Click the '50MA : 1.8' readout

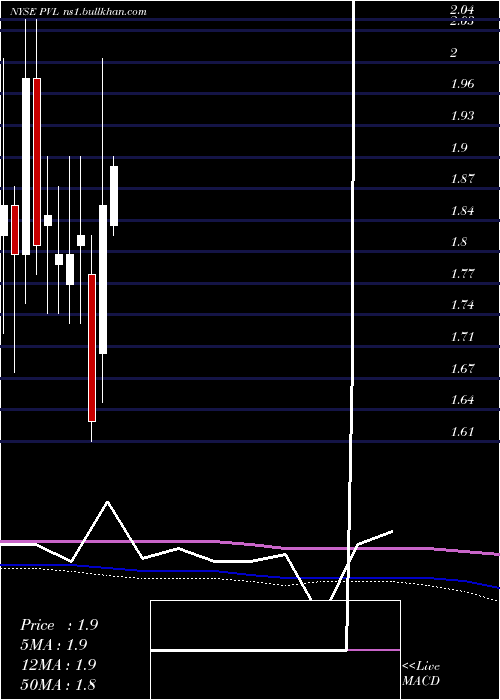pyautogui.click(x=58, y=684)
